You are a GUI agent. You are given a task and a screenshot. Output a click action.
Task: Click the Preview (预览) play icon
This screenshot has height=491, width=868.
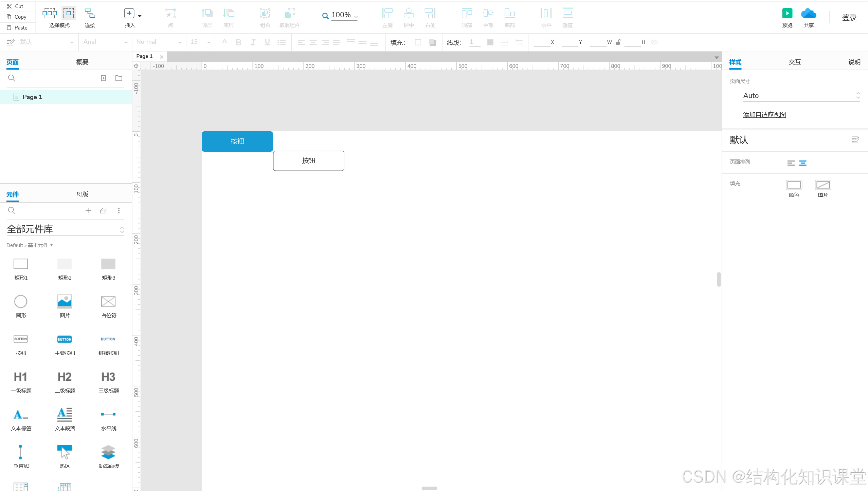click(787, 14)
